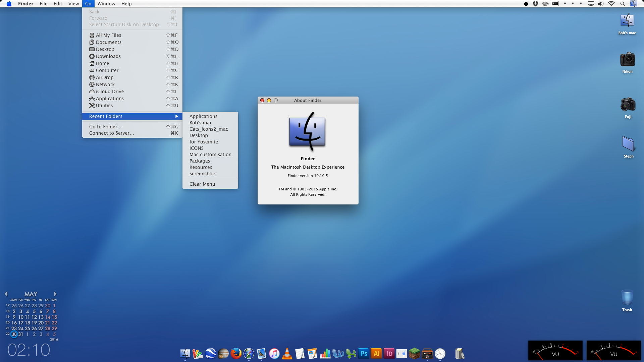The height and width of the screenshot is (362, 644).
Task: Click the terminal icon in menu bar
Action: 555,4
